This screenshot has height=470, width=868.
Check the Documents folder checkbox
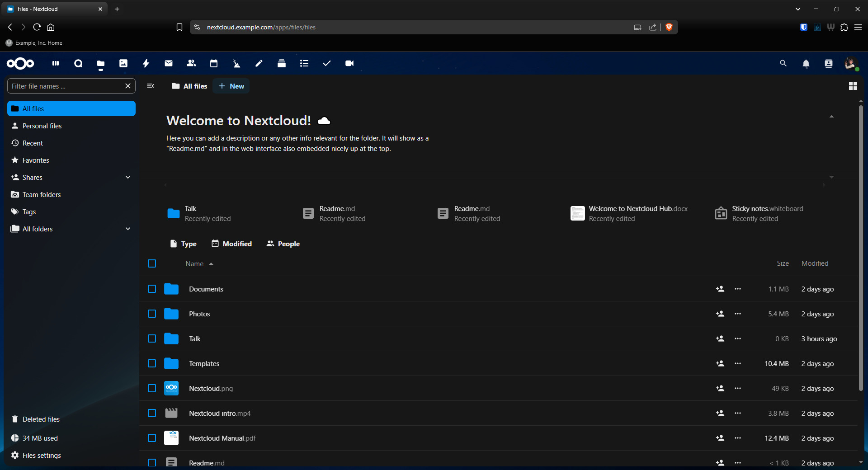(x=152, y=289)
